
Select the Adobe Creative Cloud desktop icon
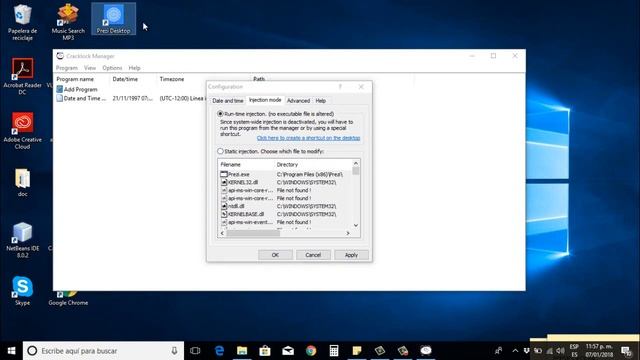coord(22,131)
